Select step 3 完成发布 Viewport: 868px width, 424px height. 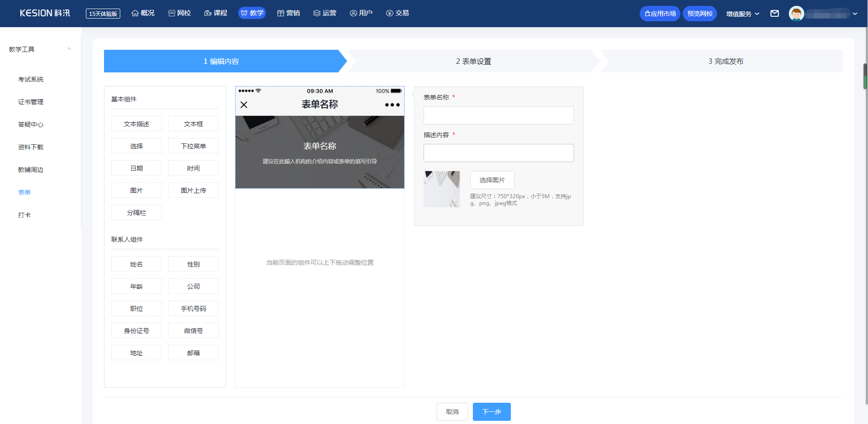coord(726,61)
